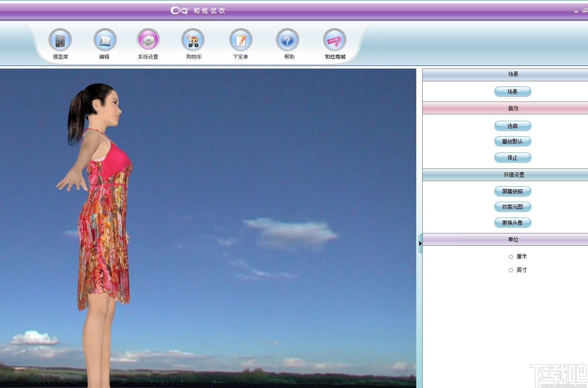The image size is (588, 388).
Task: Collapse the right panel with arrow handle
Action: click(420, 243)
